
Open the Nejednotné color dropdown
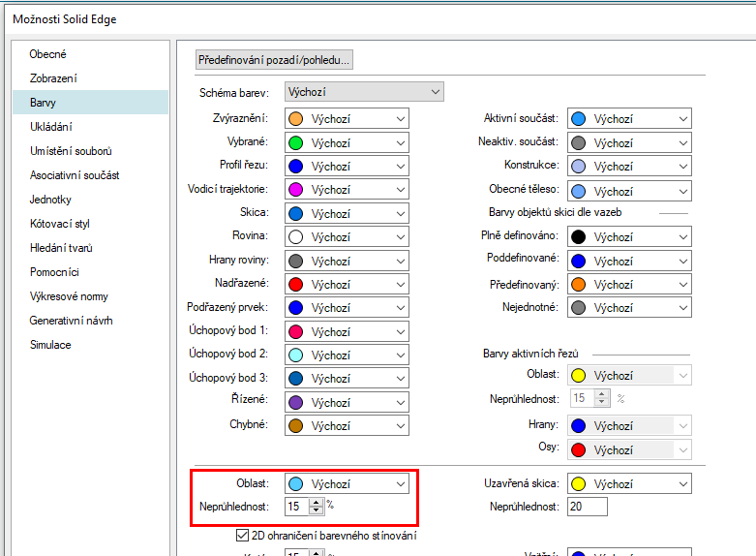click(629, 307)
